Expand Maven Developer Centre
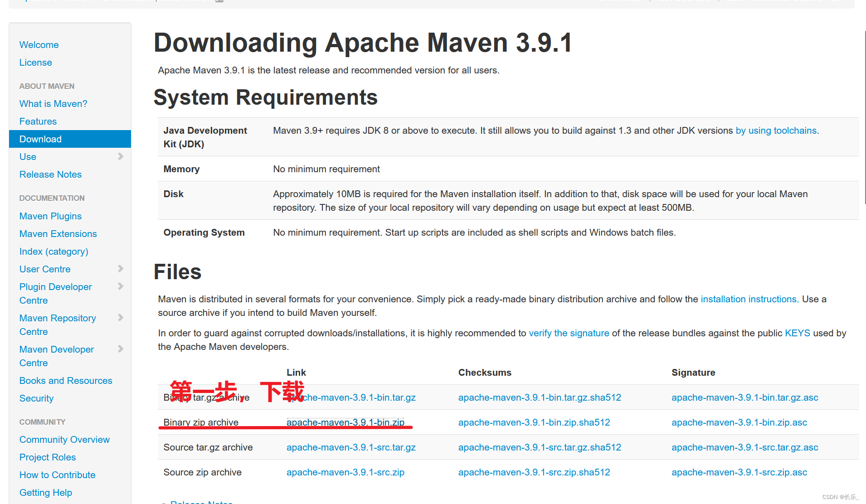This screenshot has height=504, width=866. click(120, 349)
